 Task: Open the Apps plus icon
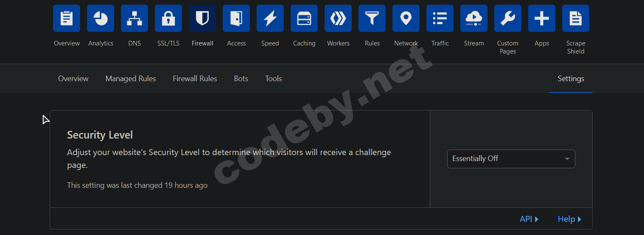(542, 18)
